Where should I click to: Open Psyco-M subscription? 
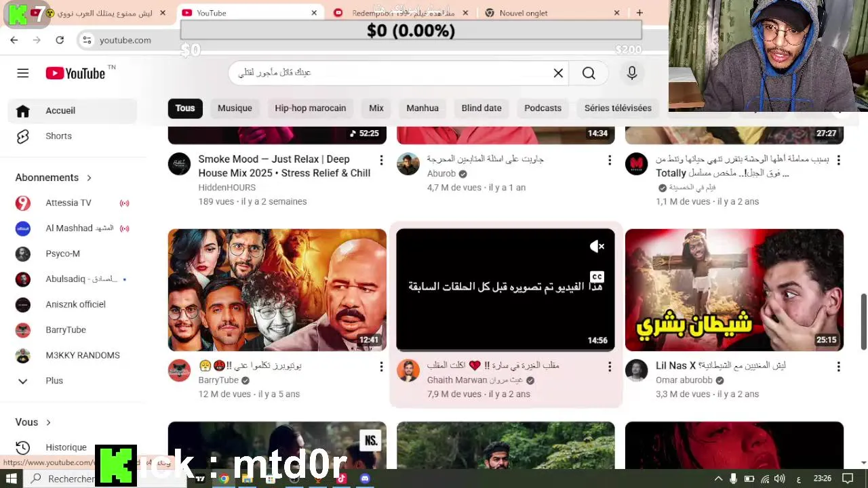click(73, 253)
